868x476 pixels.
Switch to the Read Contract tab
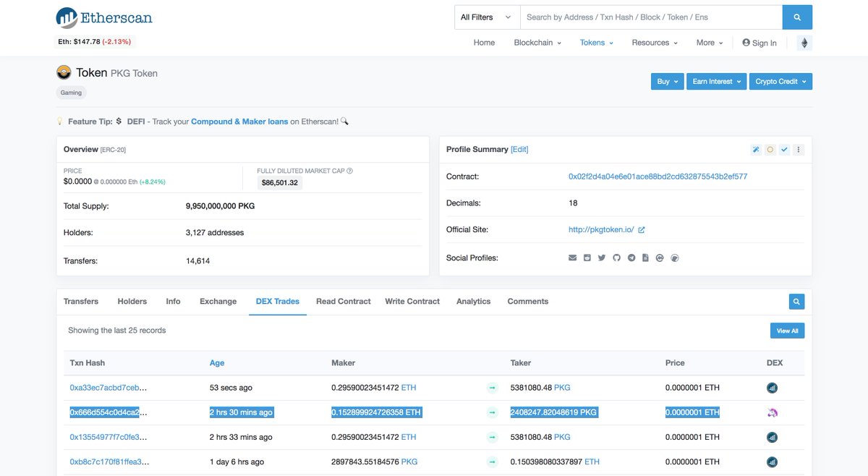pos(343,302)
